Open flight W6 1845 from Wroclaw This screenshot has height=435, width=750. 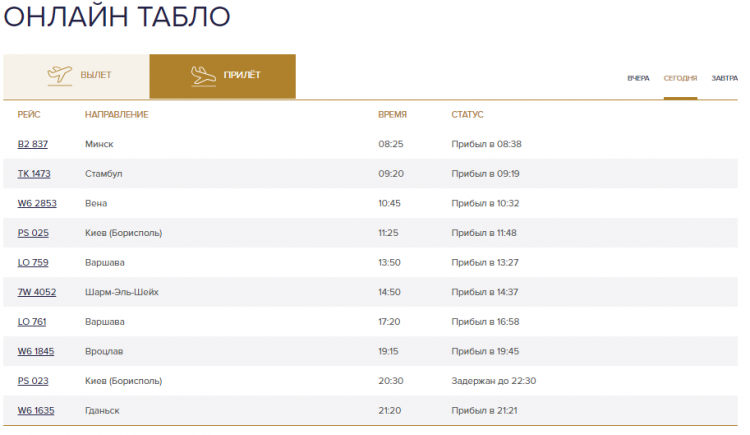tap(36, 352)
